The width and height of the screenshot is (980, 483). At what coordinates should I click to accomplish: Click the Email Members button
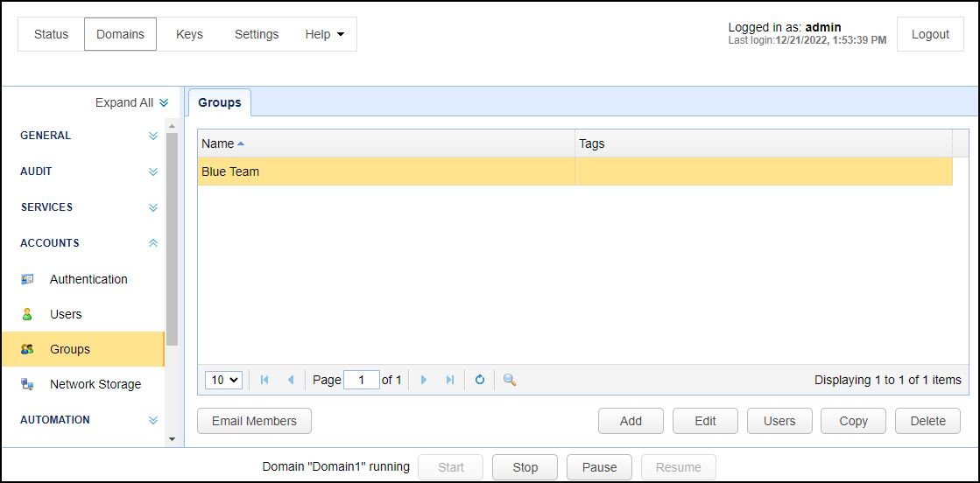coord(254,421)
